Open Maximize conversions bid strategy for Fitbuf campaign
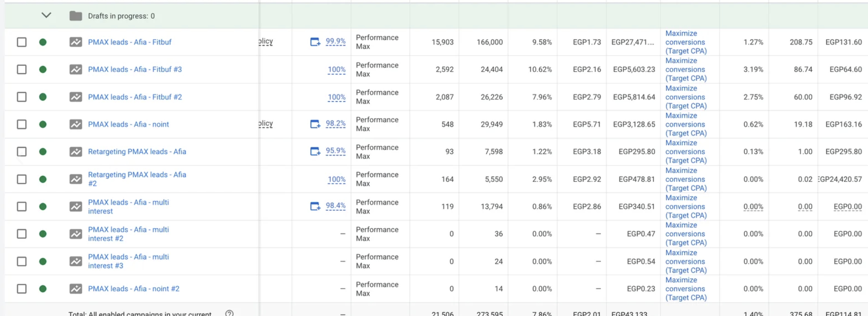This screenshot has height=316, width=868. [685, 42]
